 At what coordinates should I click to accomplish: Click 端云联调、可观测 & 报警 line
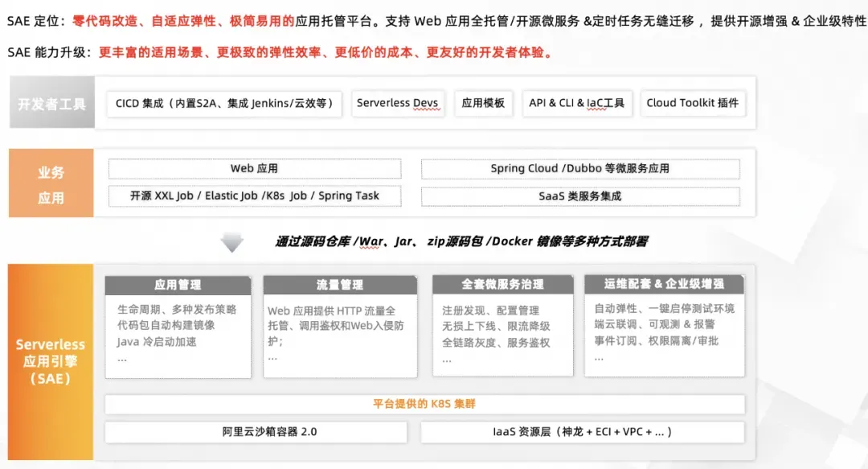coord(654,324)
